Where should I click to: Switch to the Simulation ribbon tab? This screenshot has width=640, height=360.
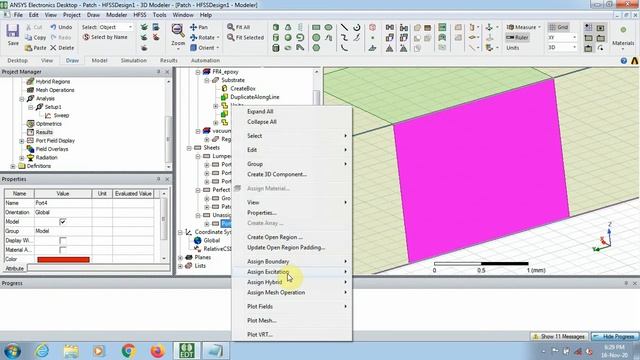pos(133,60)
